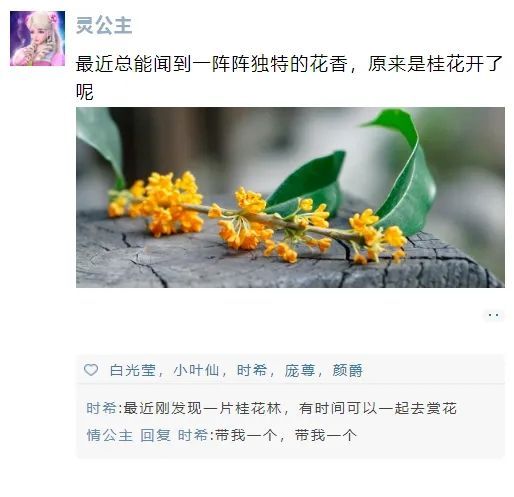Click 时希 after 回复 in second comment
The image size is (514, 497).
[x=193, y=435]
